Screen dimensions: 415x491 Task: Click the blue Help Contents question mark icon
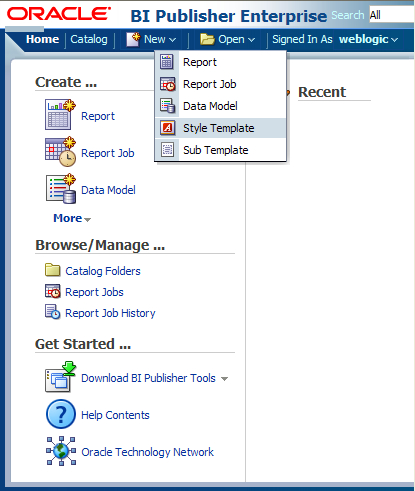(60, 414)
